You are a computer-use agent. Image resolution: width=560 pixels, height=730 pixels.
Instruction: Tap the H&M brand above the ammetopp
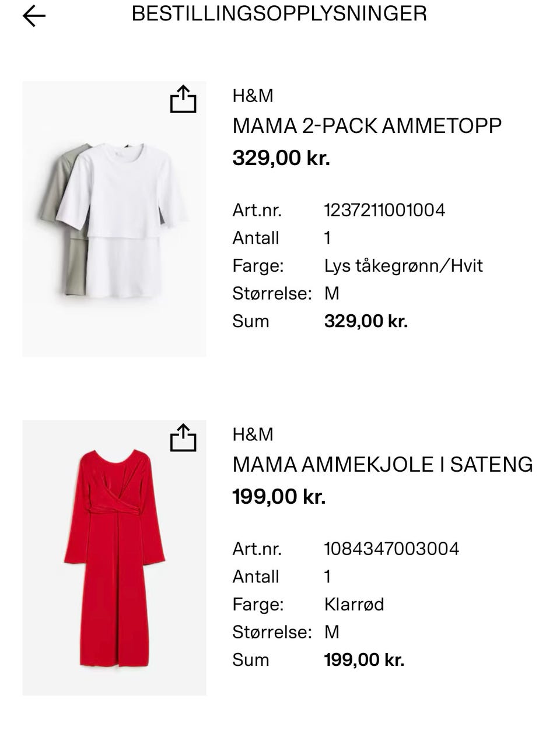point(253,96)
